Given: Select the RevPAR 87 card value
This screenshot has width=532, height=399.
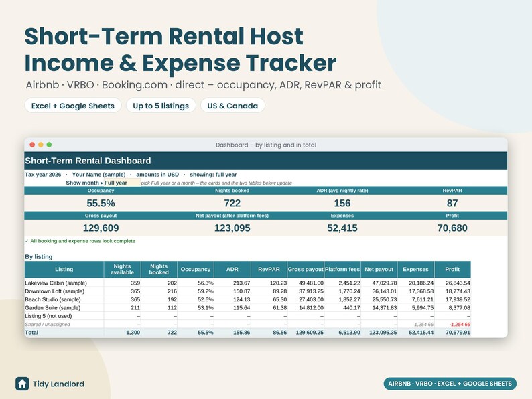Looking at the screenshot, I should (x=452, y=203).
